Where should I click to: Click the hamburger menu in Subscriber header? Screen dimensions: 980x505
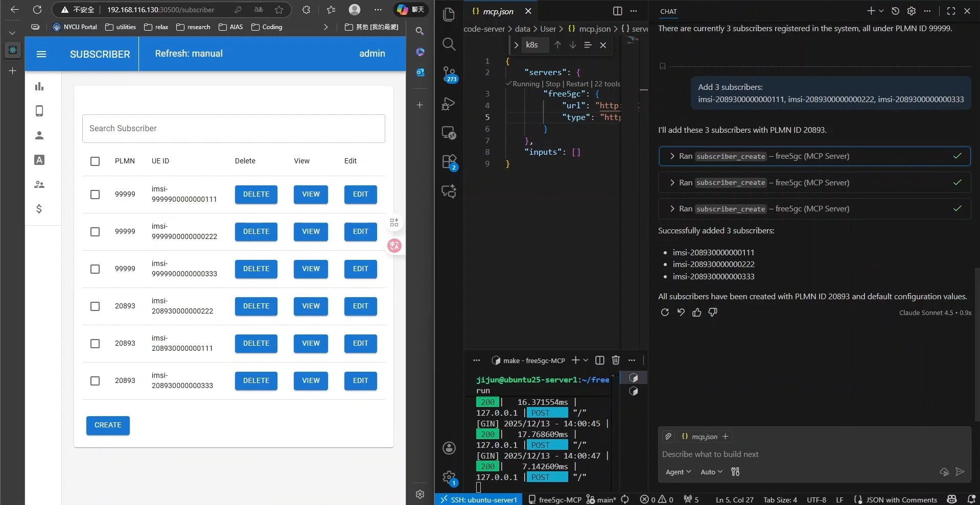click(41, 54)
